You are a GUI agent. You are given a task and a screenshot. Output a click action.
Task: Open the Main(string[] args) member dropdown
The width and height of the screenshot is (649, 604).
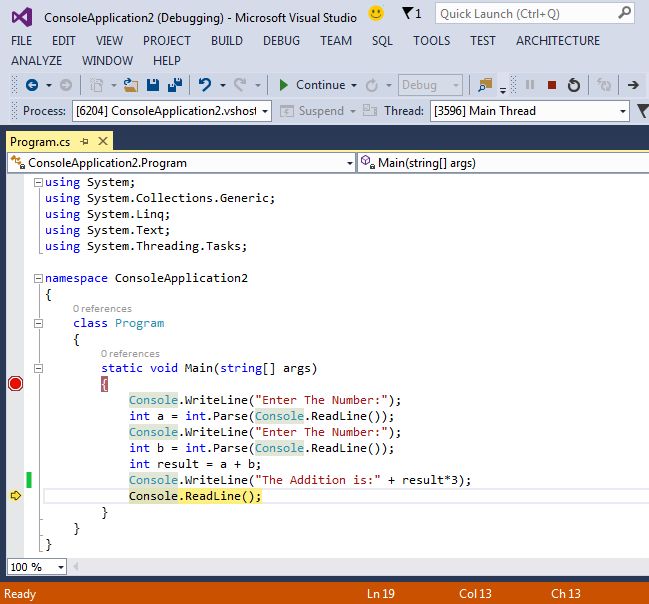[503, 163]
